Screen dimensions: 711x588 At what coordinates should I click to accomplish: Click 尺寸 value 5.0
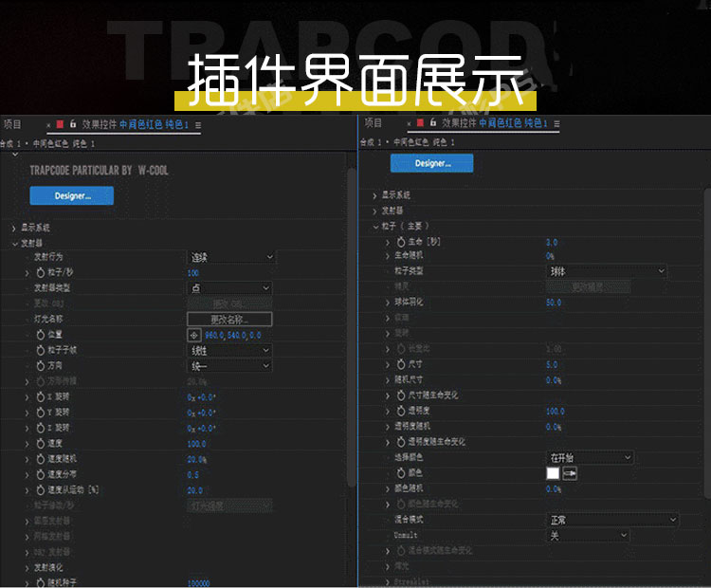(552, 365)
